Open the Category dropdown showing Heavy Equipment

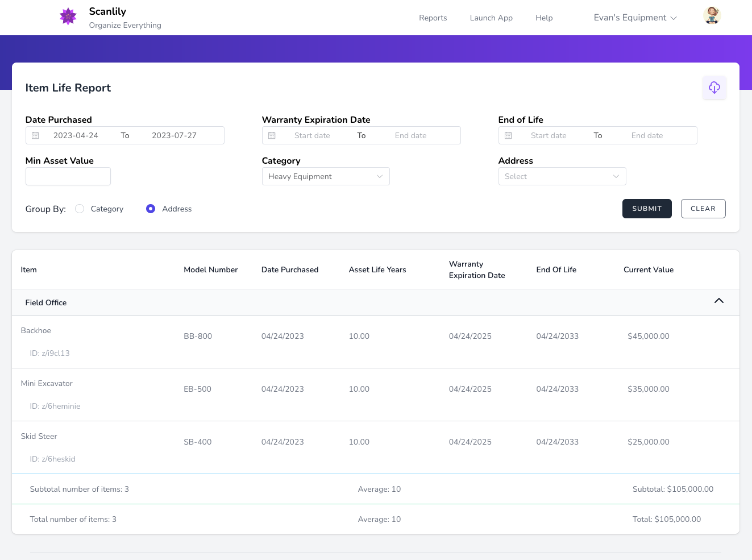pyautogui.click(x=325, y=176)
